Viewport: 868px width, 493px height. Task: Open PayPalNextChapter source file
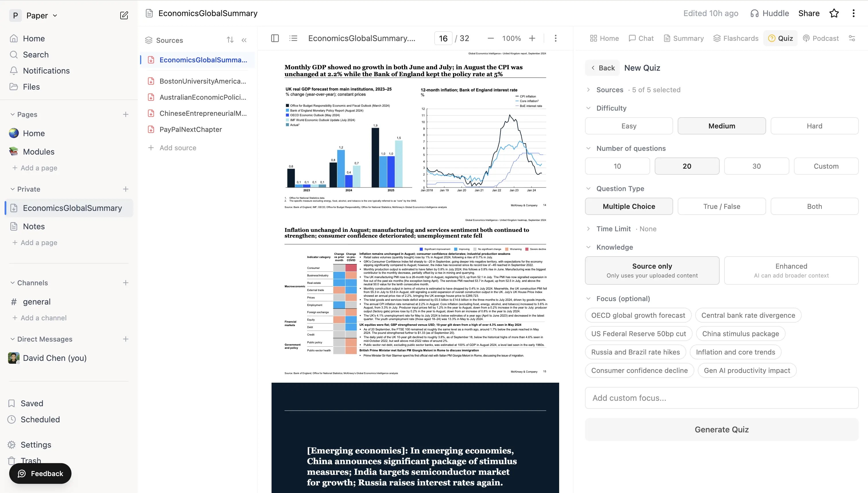(x=197, y=129)
